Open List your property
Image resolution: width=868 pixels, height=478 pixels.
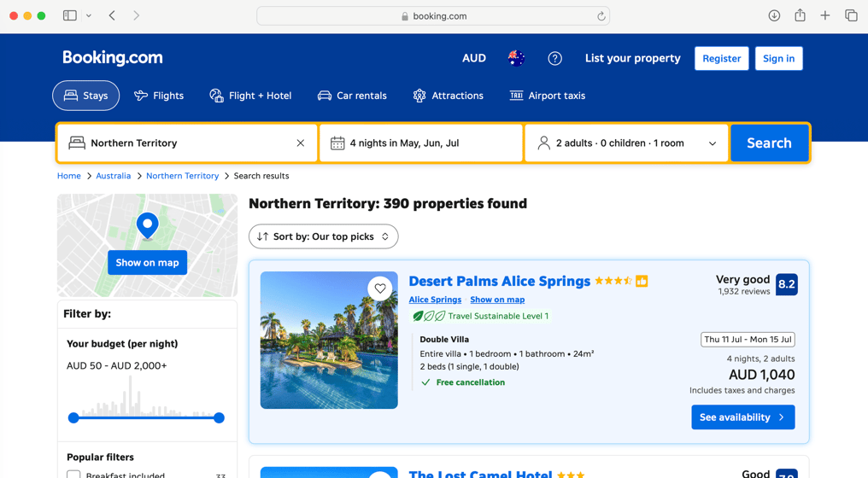point(633,58)
